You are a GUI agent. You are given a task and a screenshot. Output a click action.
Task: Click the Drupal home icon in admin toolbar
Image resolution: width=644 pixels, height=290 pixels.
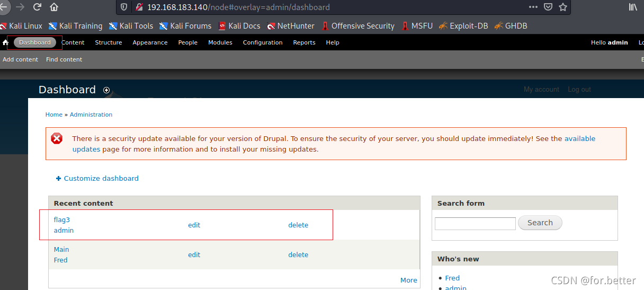point(6,42)
